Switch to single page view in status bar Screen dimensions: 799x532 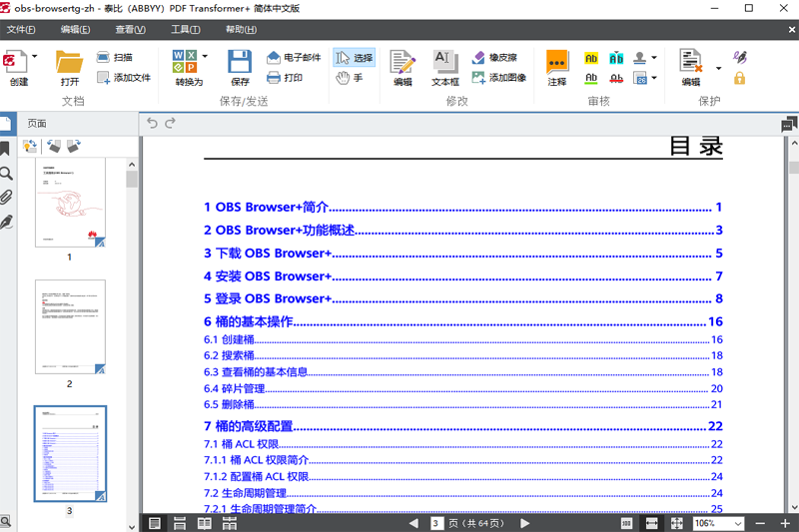click(155, 523)
